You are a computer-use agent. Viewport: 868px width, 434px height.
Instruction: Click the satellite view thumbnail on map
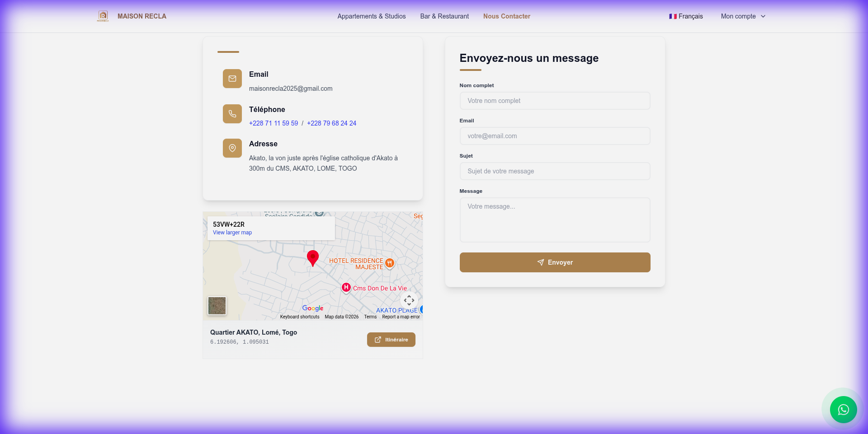pos(217,306)
